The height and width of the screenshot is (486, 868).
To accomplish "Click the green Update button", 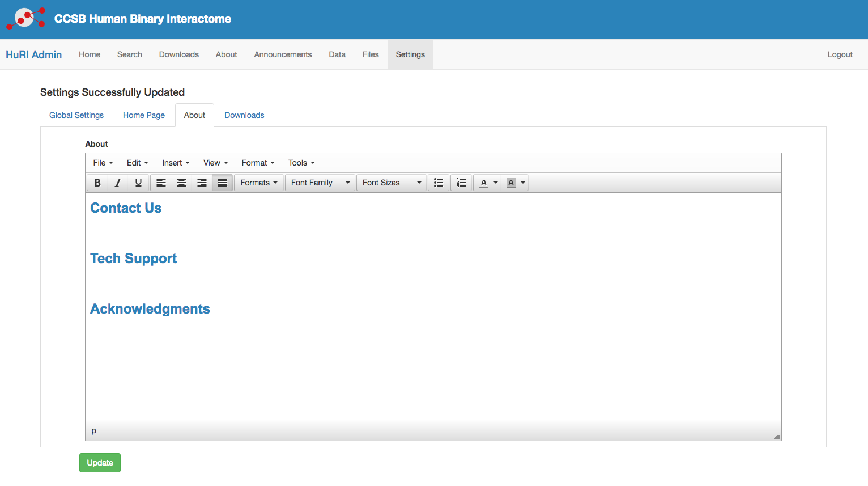I will (100, 463).
